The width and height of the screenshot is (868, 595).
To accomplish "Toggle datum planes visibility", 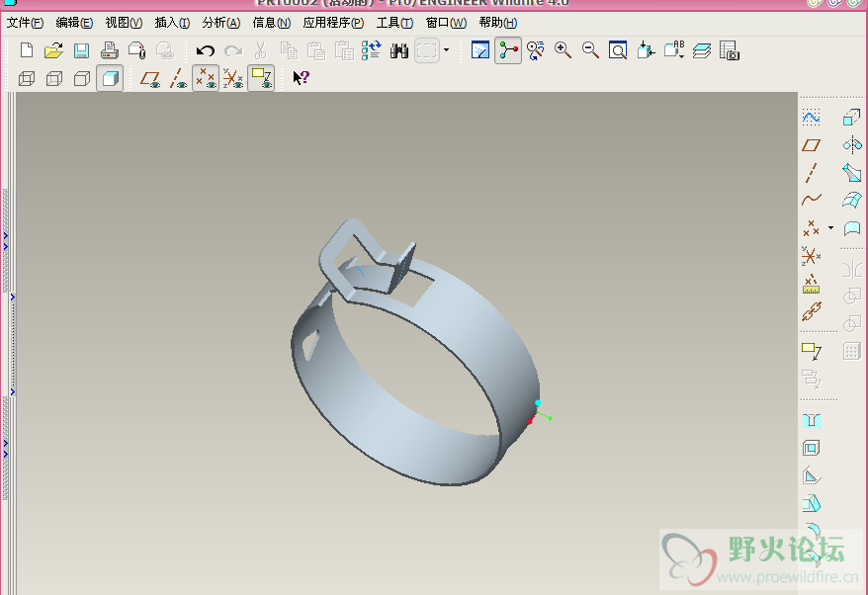I will pos(150,79).
